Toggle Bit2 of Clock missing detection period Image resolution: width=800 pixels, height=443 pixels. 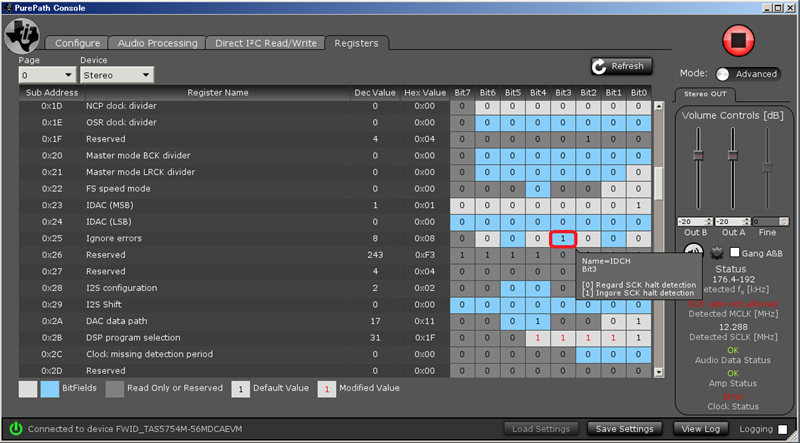click(588, 354)
